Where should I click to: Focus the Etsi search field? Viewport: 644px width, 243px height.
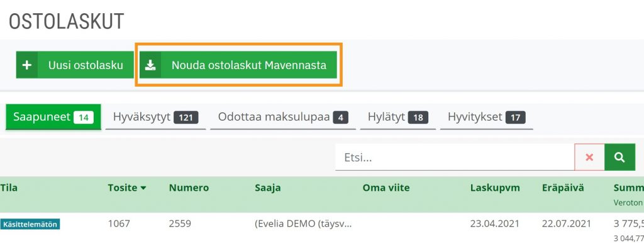[455, 157]
